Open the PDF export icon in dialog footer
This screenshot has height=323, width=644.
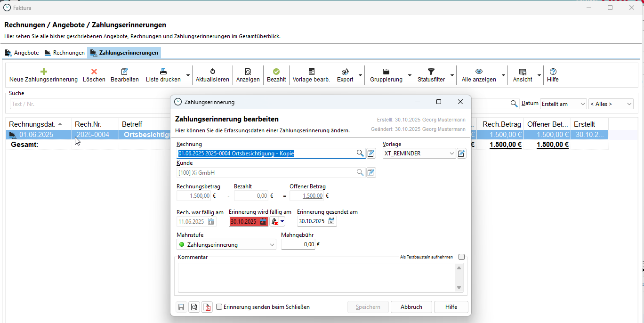coord(207,307)
